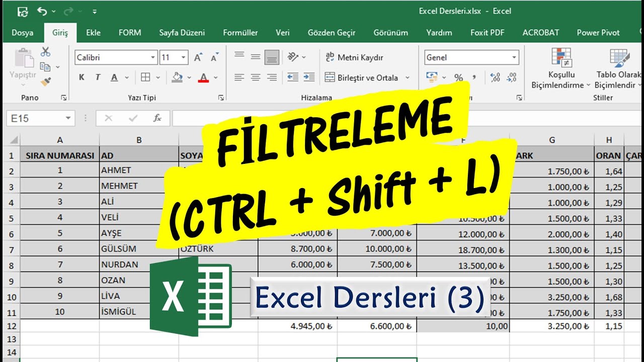Select column G header
The height and width of the screenshot is (362, 644).
click(x=552, y=140)
